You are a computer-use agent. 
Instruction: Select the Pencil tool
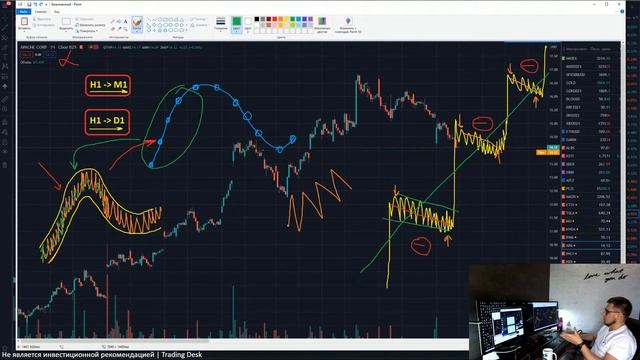tap(113, 21)
